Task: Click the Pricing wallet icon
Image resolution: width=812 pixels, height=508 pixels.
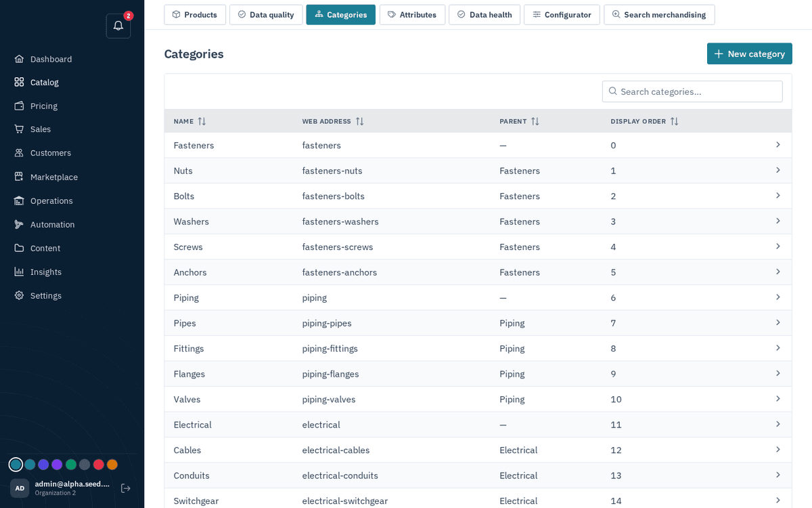Action: 19,106
